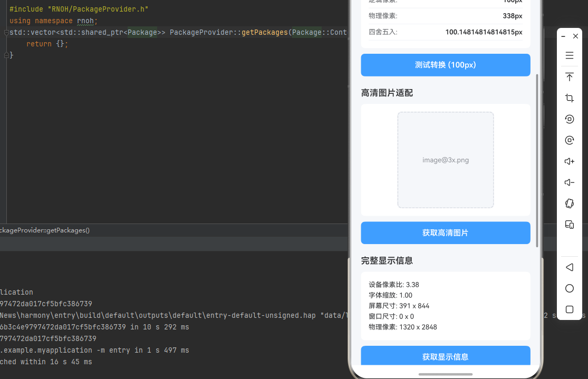The width and height of the screenshot is (588, 379).
Task: Click the app's vertical scrollbar
Action: [537, 160]
